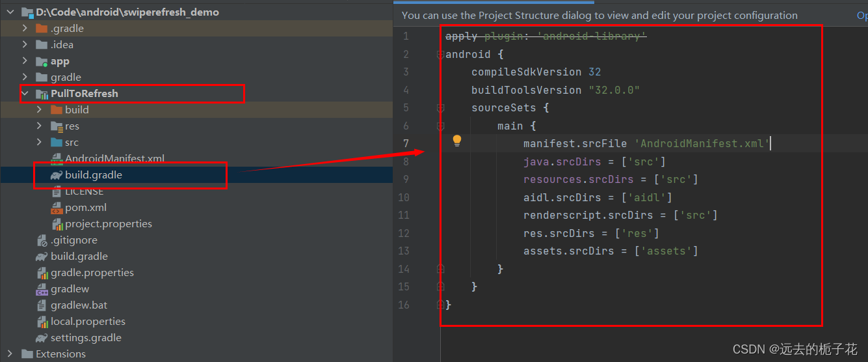Click line number 7 in the gutter
Image resolution: width=868 pixels, height=362 pixels.
pyautogui.click(x=406, y=143)
